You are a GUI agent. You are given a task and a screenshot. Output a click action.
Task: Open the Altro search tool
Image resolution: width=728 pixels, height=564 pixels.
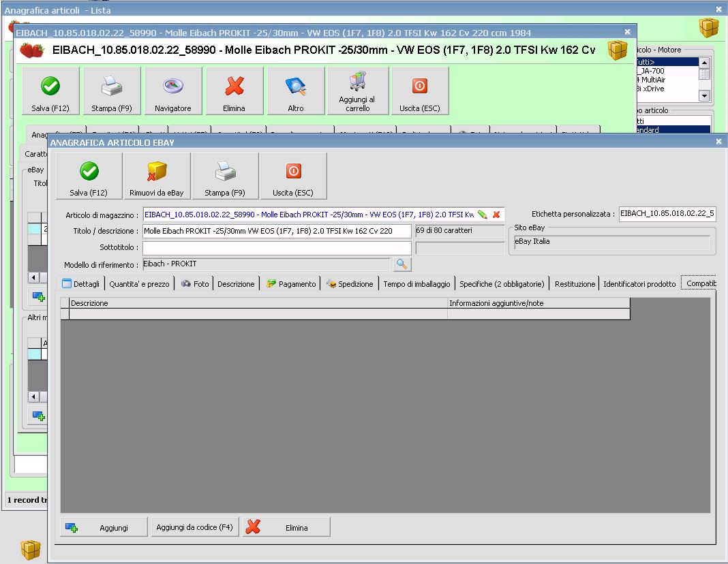(296, 91)
